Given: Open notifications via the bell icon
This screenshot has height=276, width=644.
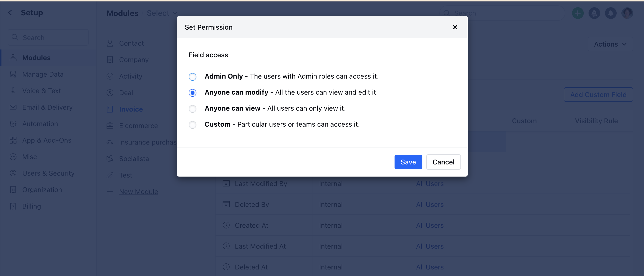Looking at the screenshot, I should click(x=611, y=13).
